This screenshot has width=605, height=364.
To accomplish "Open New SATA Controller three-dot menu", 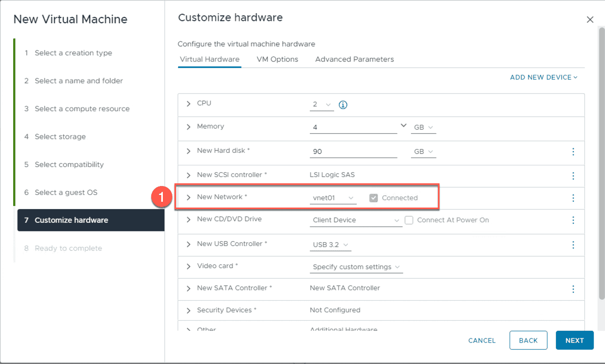I will (x=573, y=289).
